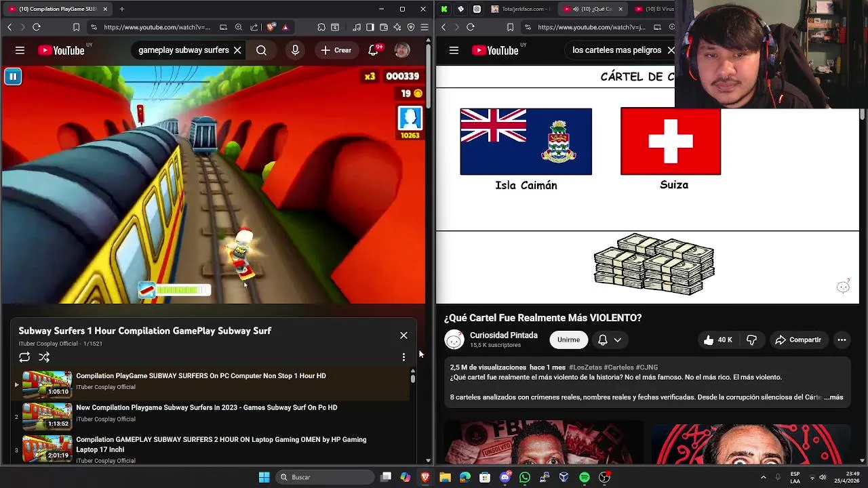Show hidden system tray icons
Image resolution: width=868 pixels, height=488 pixels.
point(763,477)
